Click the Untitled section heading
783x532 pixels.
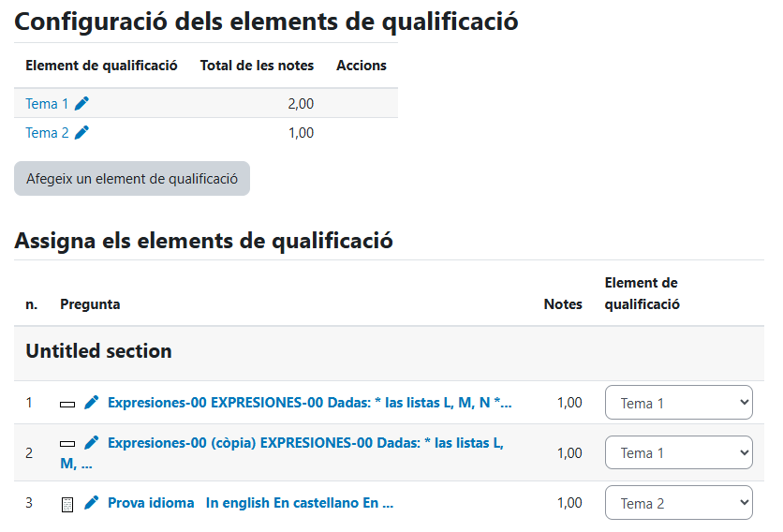[x=98, y=351]
